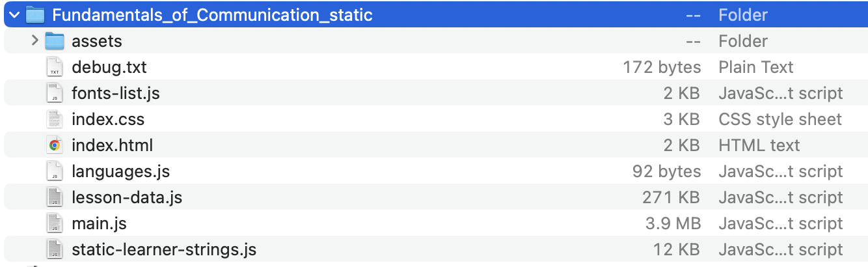The height and width of the screenshot is (267, 868).
Task: Click the debug.txt text file icon
Action: pos(55,67)
